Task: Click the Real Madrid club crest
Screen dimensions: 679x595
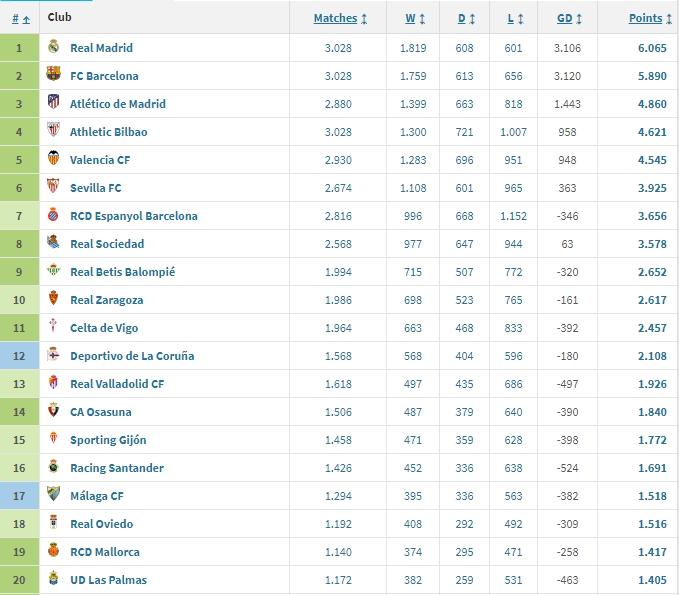Action: coord(54,48)
